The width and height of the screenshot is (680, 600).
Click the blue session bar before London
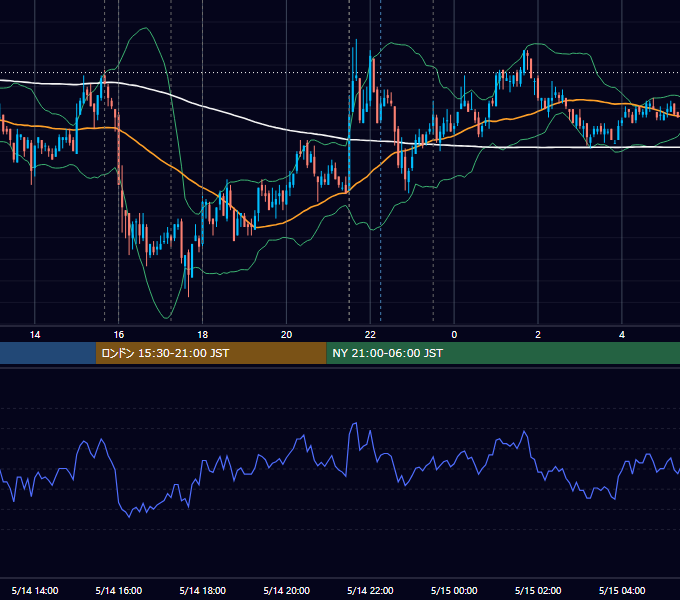tap(48, 353)
